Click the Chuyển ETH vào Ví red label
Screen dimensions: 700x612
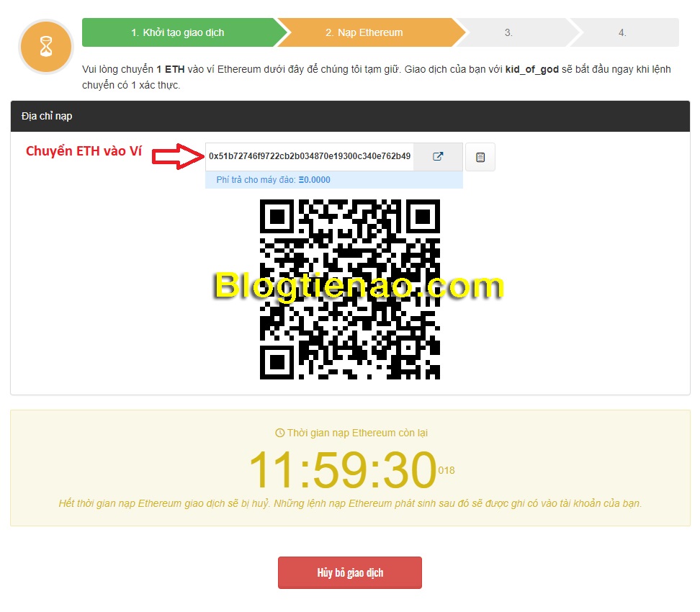(x=84, y=151)
